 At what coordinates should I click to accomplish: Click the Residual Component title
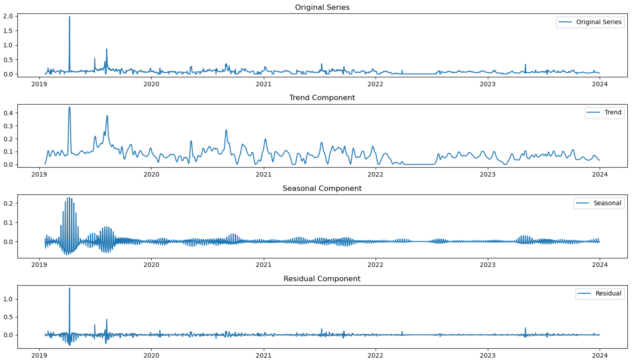click(x=322, y=279)
